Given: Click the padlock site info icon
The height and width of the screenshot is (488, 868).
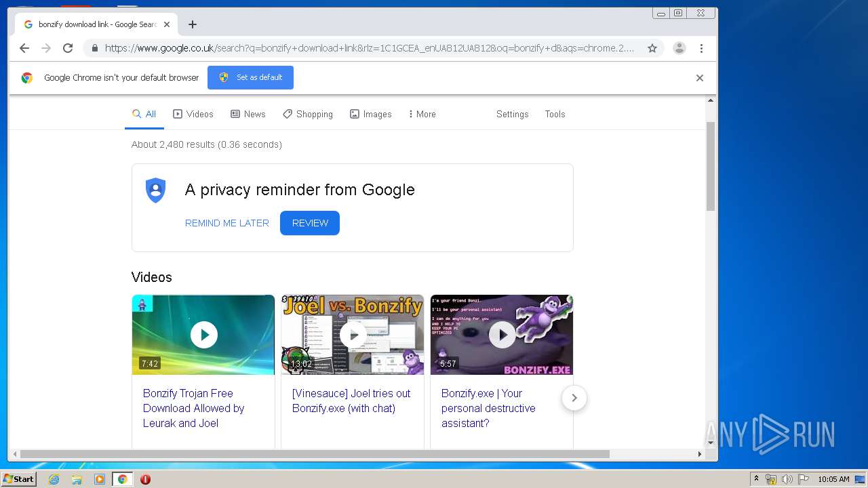Looking at the screenshot, I should [x=95, y=48].
